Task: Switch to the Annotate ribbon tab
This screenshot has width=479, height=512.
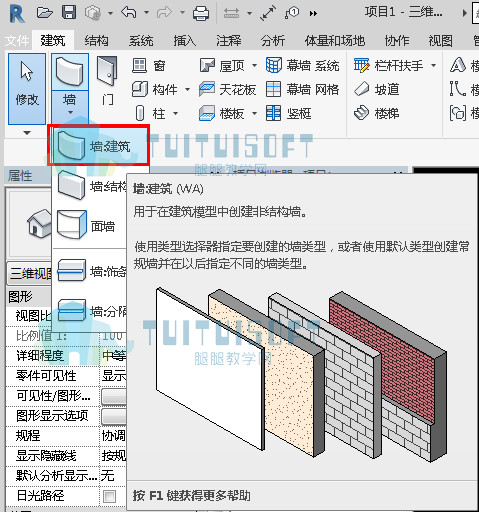Action: [229, 41]
